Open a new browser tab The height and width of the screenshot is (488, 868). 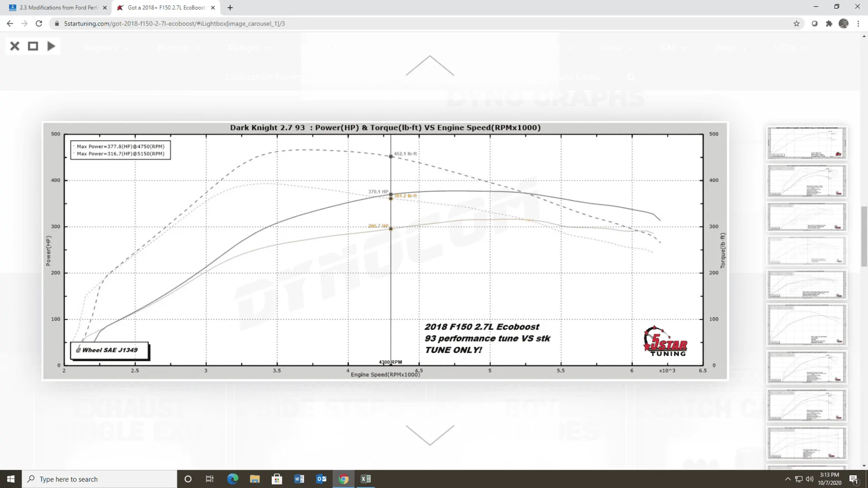click(x=230, y=8)
